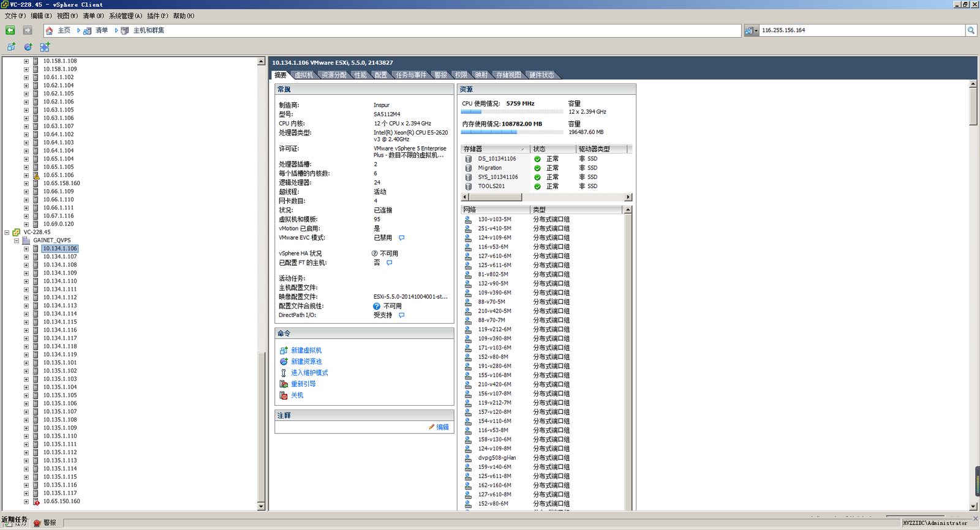Click the VC-228.45 vCenter server icon
The height and width of the screenshot is (530, 980).
coord(17,232)
